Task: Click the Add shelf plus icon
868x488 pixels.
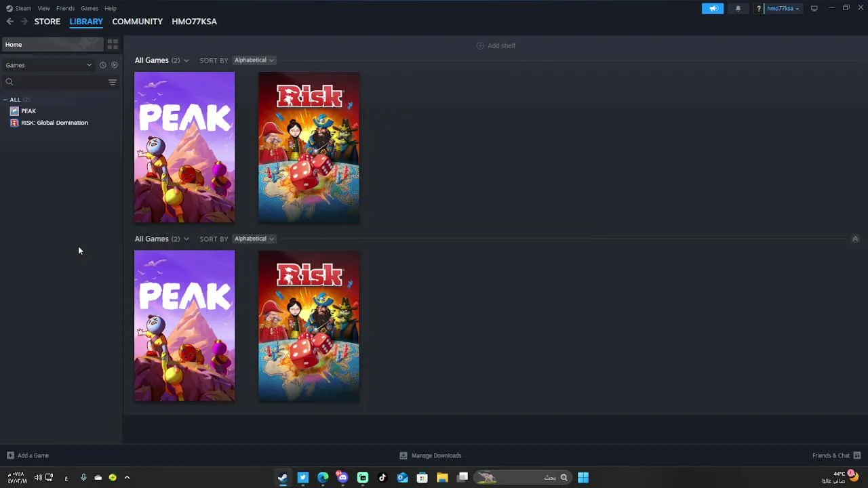Action: click(480, 45)
